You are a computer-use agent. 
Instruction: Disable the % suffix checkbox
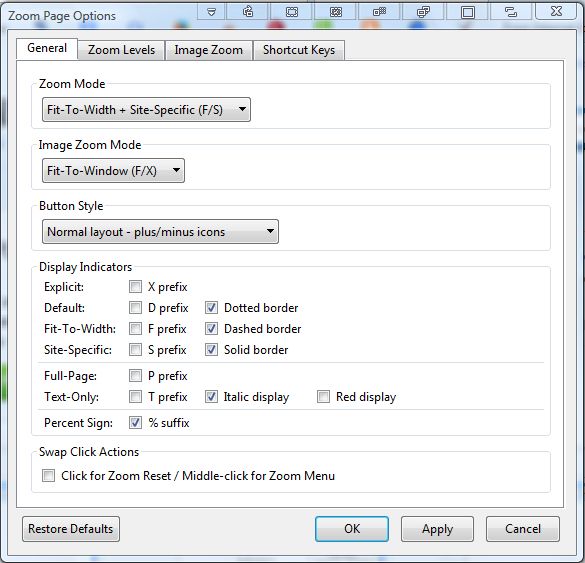[135, 423]
